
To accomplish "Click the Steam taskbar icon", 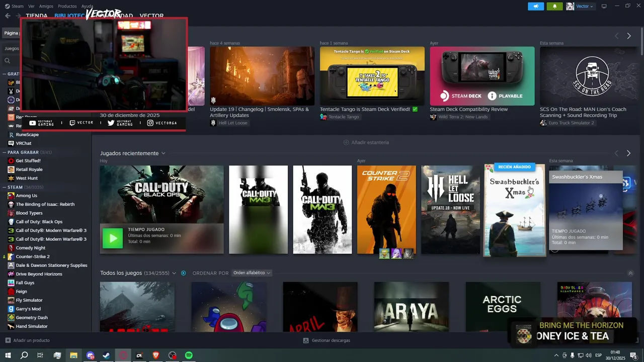I will (107, 355).
